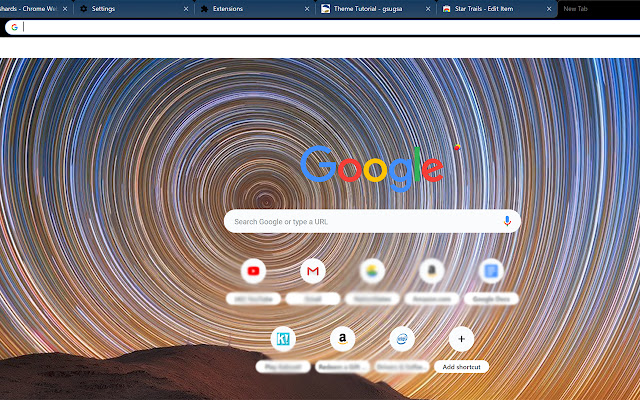Open the Gmail shortcut

[x=313, y=271]
